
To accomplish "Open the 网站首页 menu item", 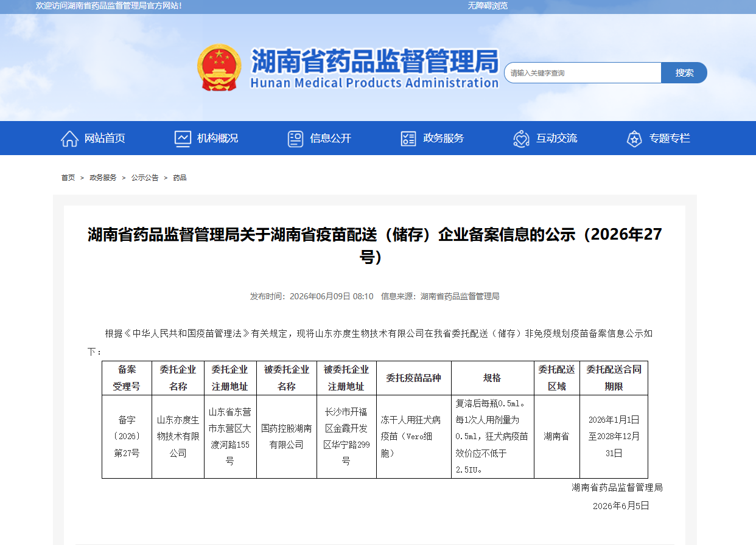I will [x=105, y=138].
